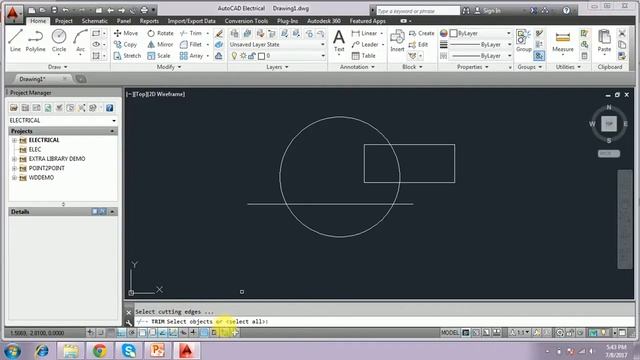Click the Group tool

pyautogui.click(x=524, y=41)
